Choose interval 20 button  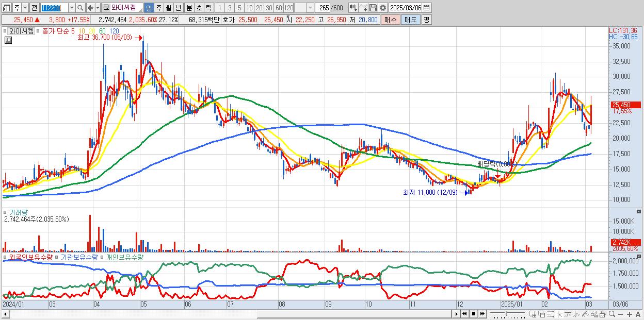(x=259, y=8)
